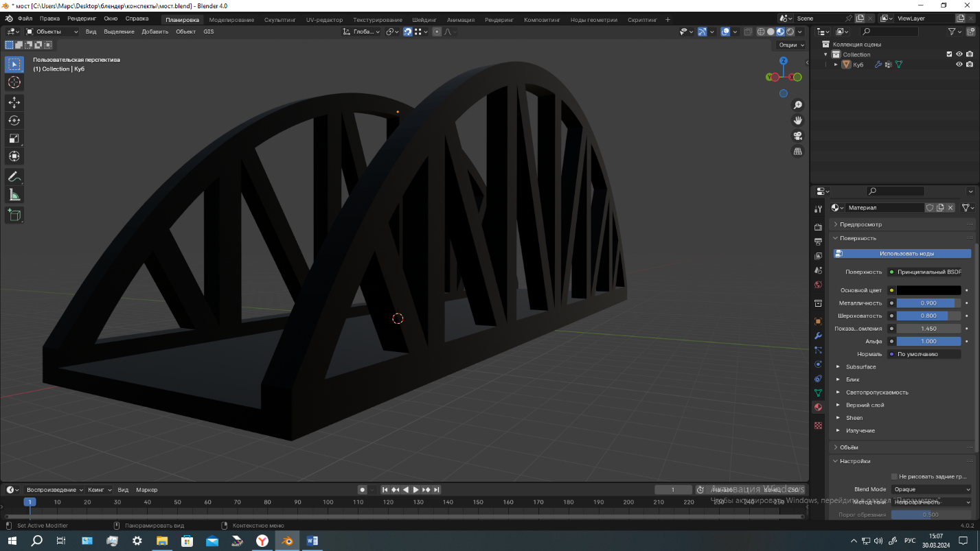Hide the Collection with eye icon
Image resolution: width=980 pixels, height=551 pixels.
(x=959, y=54)
